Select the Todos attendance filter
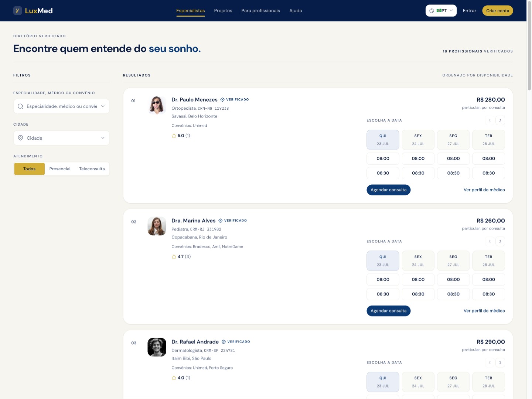The height and width of the screenshot is (399, 532). (30, 169)
